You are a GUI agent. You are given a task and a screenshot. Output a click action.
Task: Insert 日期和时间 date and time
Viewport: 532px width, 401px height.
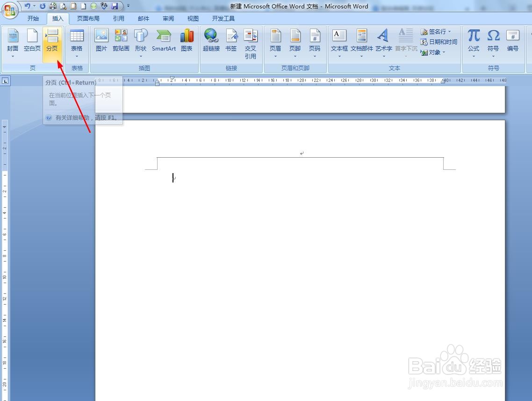pos(439,42)
